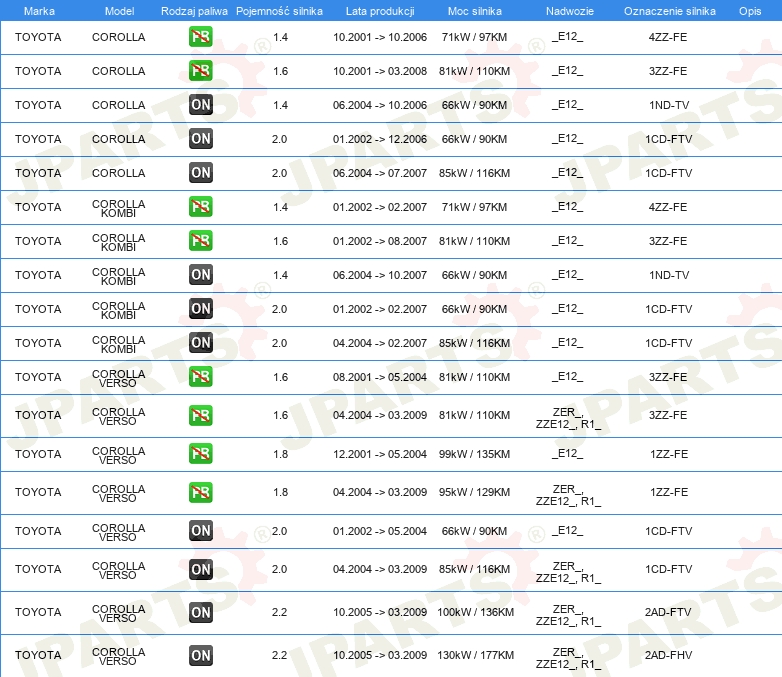Click the engine size 2.2 in the 100kW row

coord(279,612)
